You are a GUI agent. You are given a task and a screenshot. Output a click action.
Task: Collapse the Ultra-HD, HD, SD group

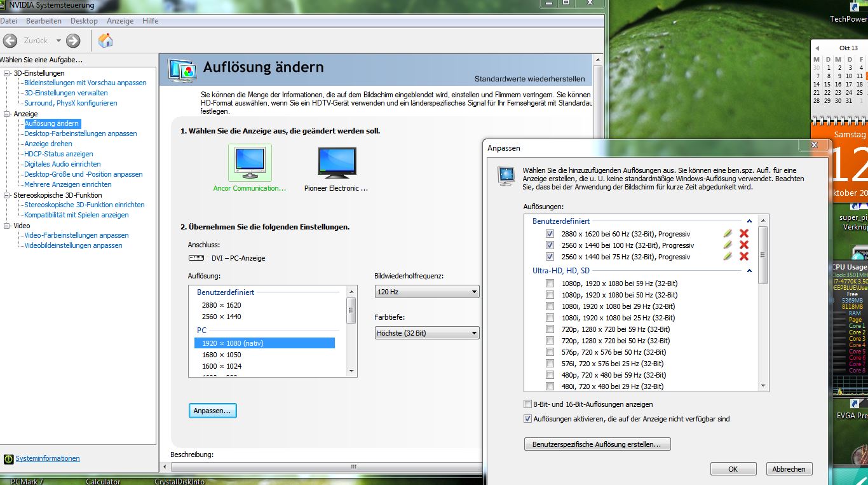click(750, 271)
